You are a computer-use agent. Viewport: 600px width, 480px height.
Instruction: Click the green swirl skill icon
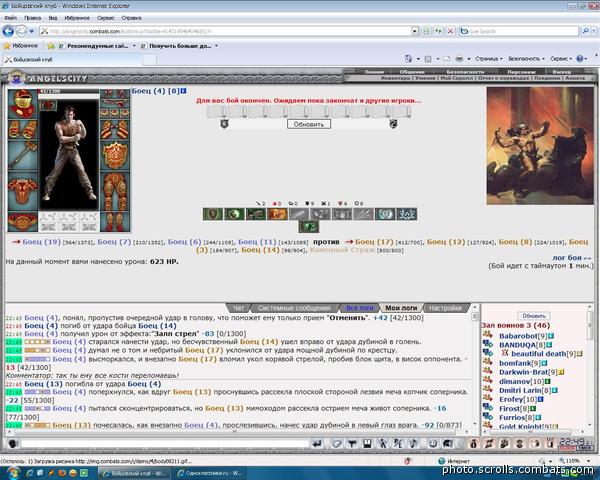pos(234,214)
